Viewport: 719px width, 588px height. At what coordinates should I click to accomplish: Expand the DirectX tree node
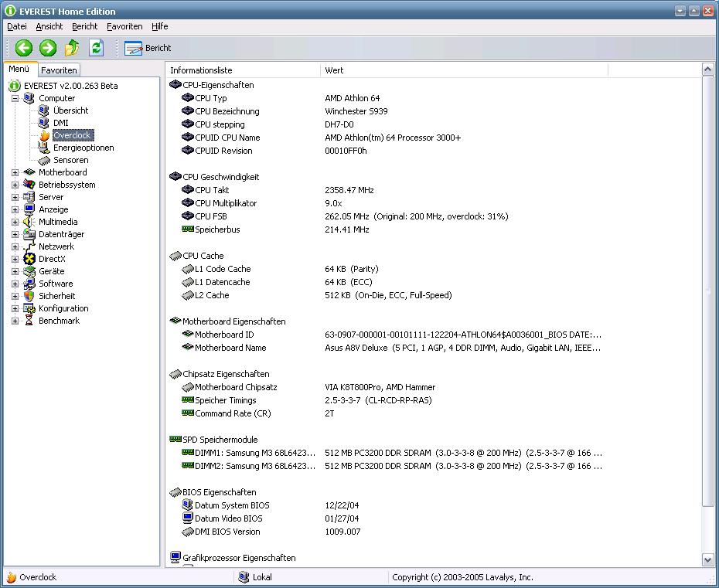[15, 259]
